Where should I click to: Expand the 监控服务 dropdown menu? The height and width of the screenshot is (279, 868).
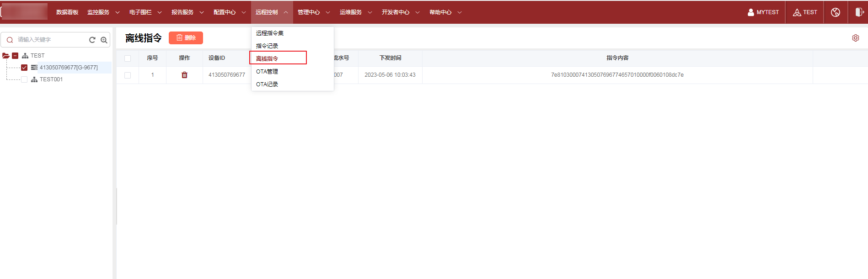pos(103,12)
